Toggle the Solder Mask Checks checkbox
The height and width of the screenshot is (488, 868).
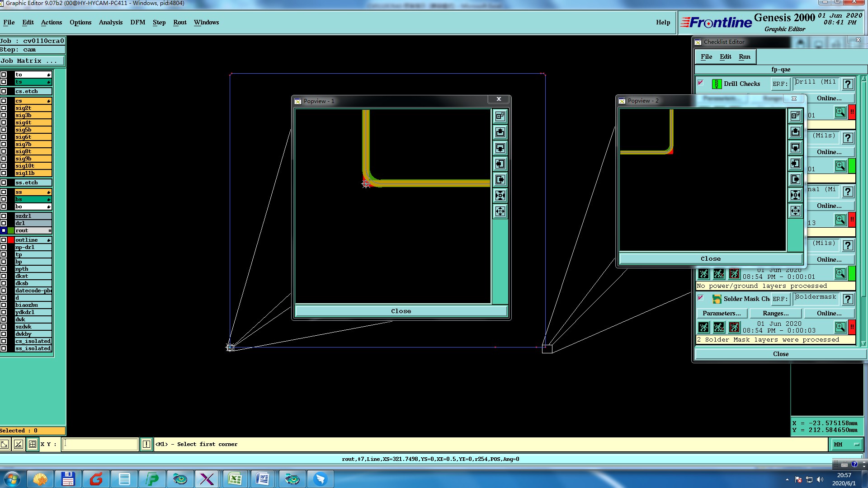click(x=700, y=298)
